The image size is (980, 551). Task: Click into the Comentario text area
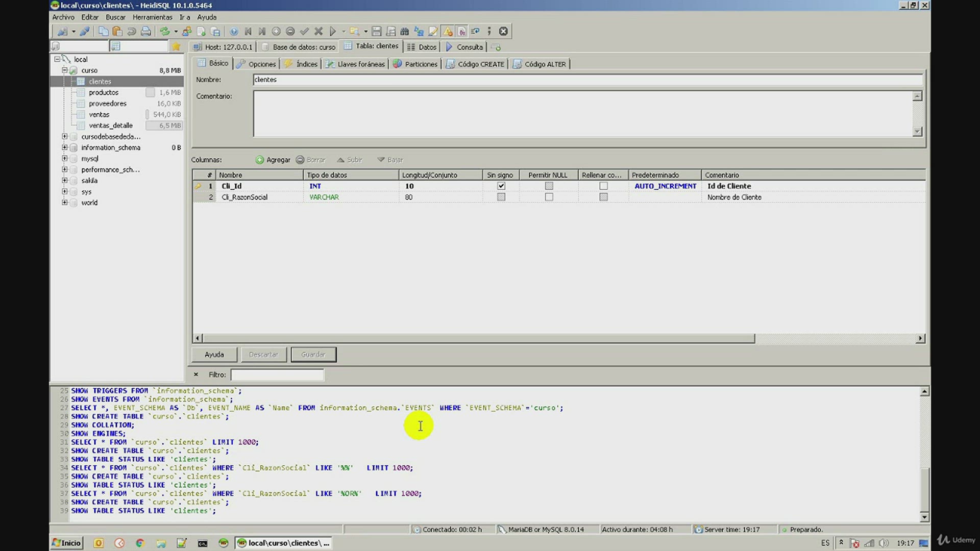[x=583, y=114]
